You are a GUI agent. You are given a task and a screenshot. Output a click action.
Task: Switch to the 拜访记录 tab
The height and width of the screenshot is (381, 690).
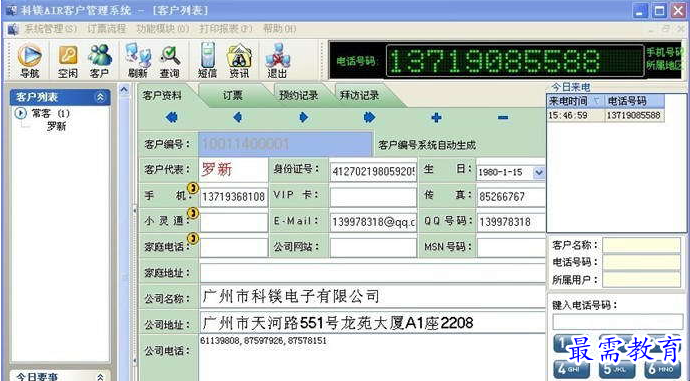pos(359,95)
